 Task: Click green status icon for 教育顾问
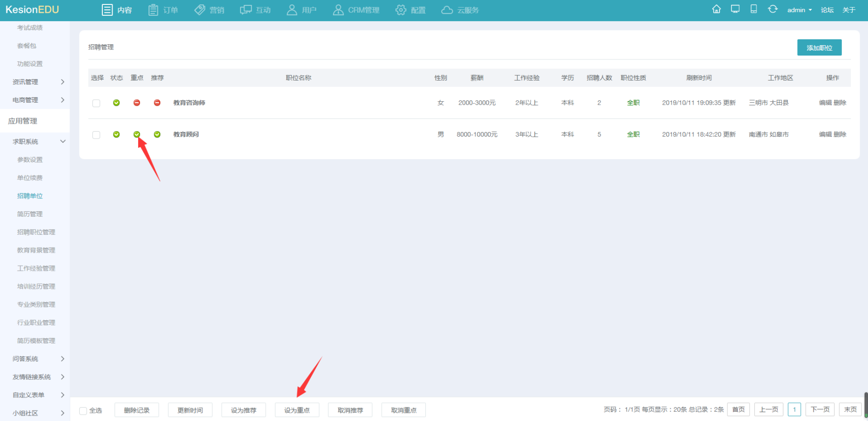point(117,134)
